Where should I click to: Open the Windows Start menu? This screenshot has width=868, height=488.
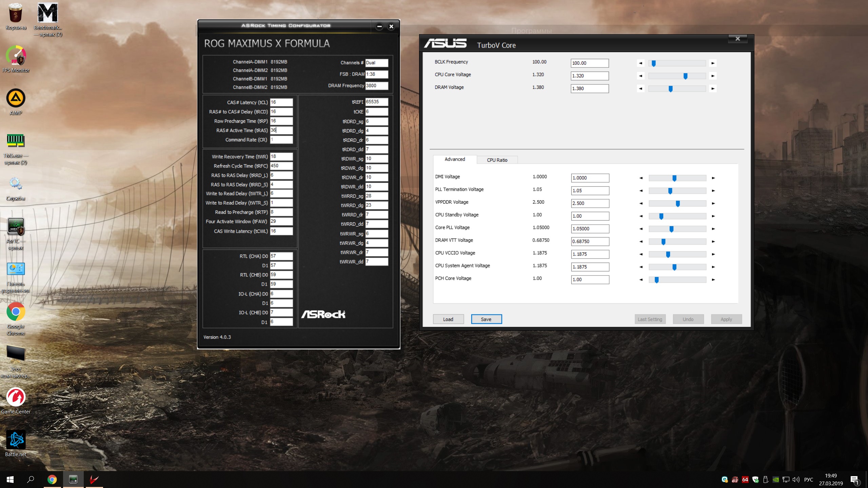pos(10,479)
